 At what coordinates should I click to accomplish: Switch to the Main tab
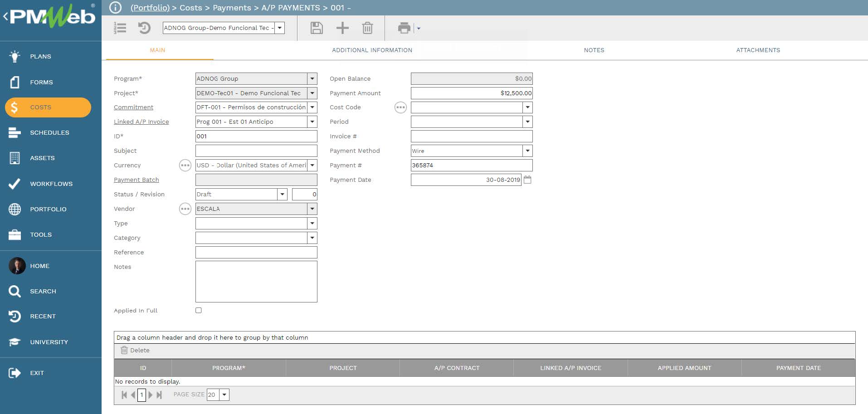(x=157, y=50)
